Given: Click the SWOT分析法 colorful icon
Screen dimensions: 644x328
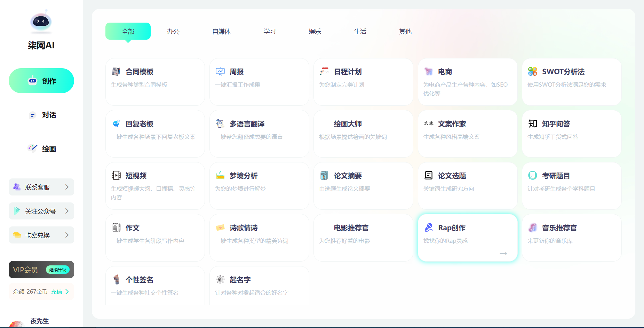Looking at the screenshot, I should pyautogui.click(x=532, y=72).
